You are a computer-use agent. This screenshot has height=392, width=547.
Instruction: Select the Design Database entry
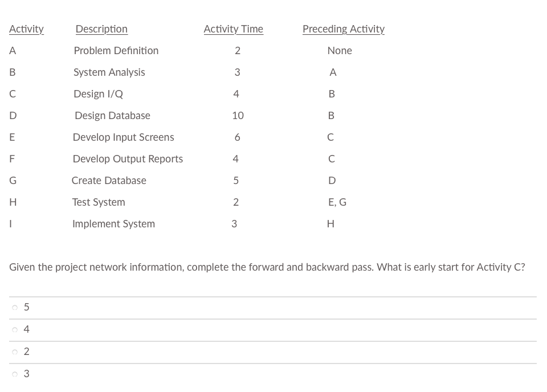(x=112, y=116)
